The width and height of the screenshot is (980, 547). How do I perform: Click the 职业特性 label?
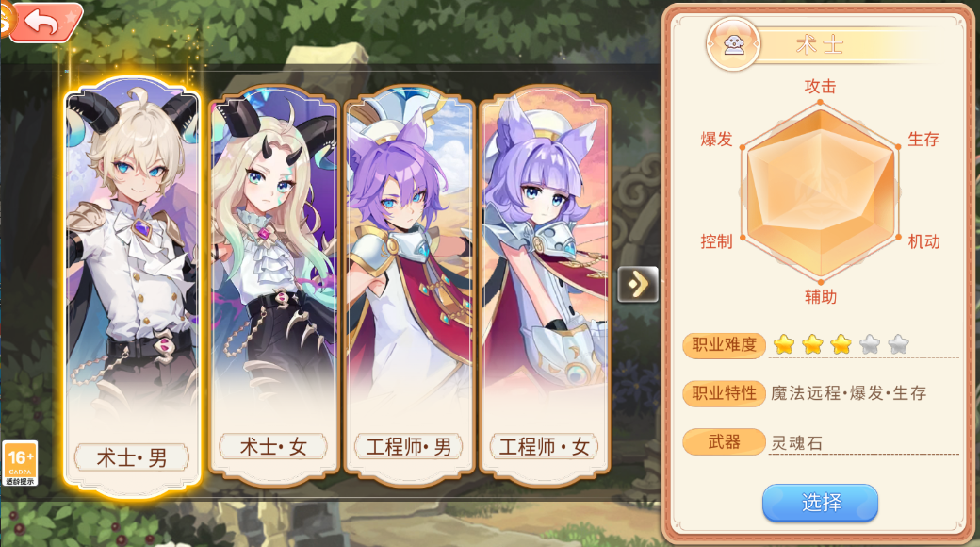click(724, 393)
